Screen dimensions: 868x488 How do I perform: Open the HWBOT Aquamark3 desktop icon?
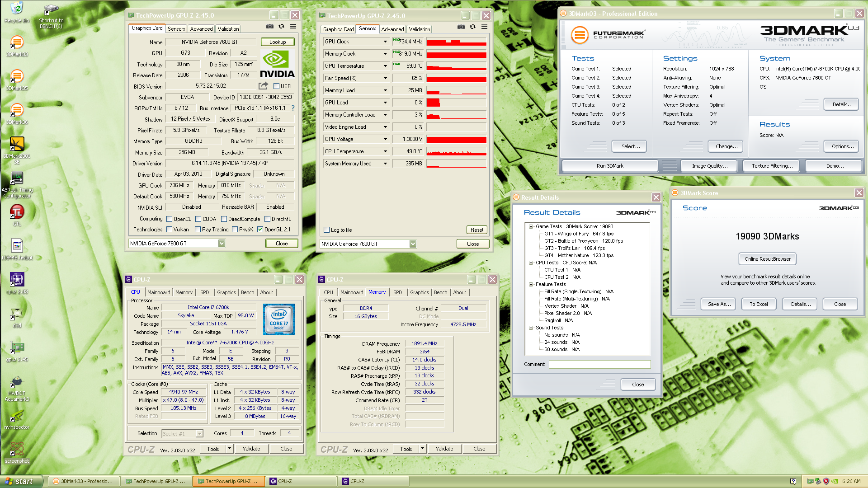click(17, 389)
